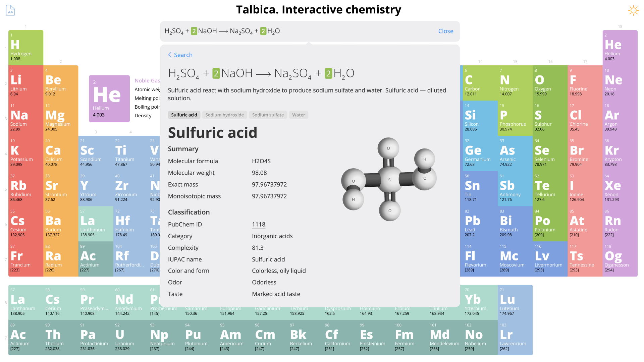The width and height of the screenshot is (644, 362).
Task: Click the 3D sulfuric acid molecule model
Action: coord(389,179)
